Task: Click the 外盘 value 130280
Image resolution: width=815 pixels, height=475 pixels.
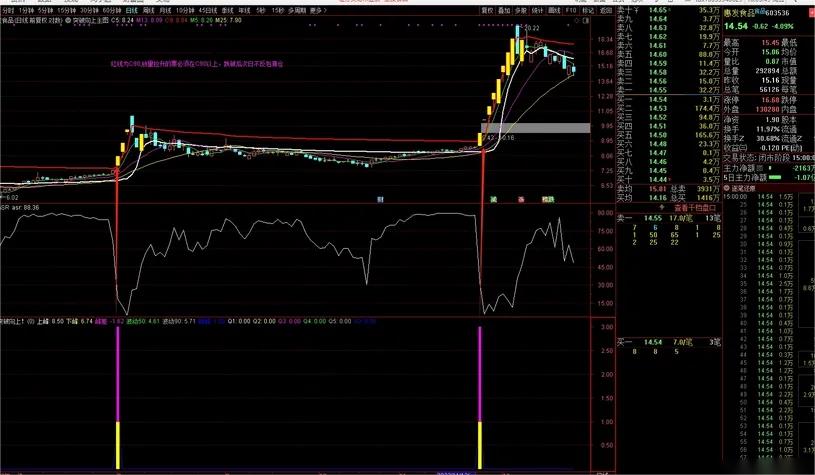Action: click(767, 109)
